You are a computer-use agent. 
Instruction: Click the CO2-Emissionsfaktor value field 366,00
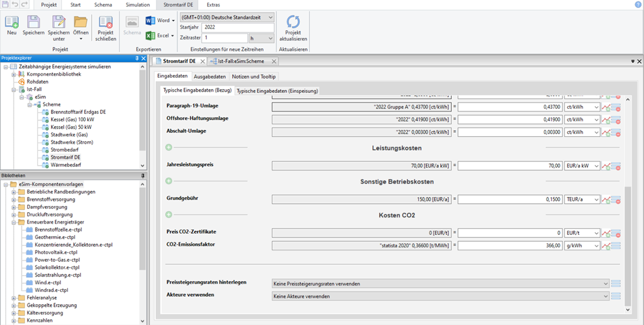(509, 246)
